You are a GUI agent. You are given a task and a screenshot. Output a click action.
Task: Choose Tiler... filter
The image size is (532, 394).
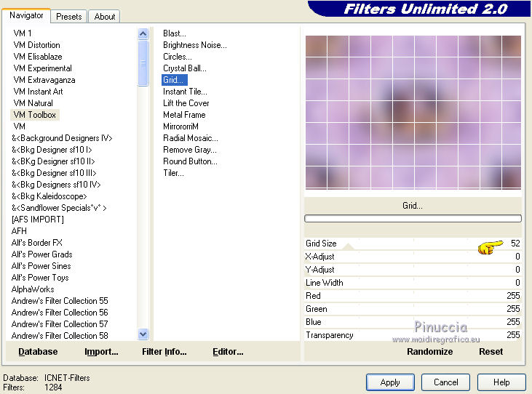pyautogui.click(x=173, y=173)
